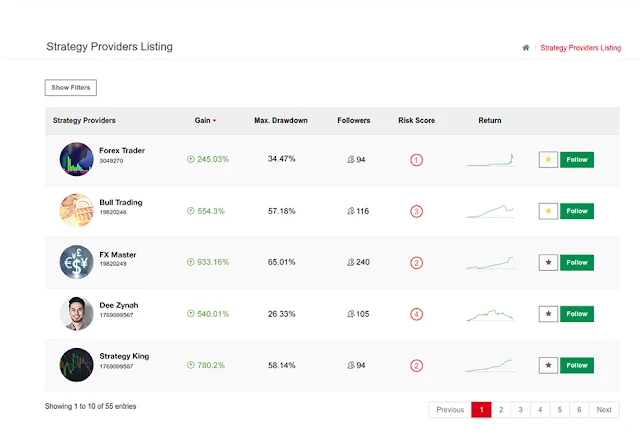640x445 pixels.
Task: Sort by the Gain column
Action: pyautogui.click(x=205, y=121)
